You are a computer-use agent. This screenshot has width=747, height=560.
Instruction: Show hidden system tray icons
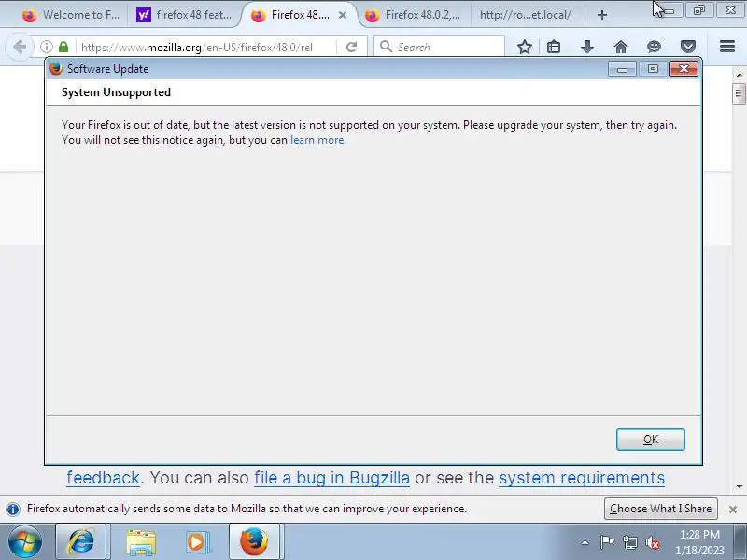coord(585,542)
